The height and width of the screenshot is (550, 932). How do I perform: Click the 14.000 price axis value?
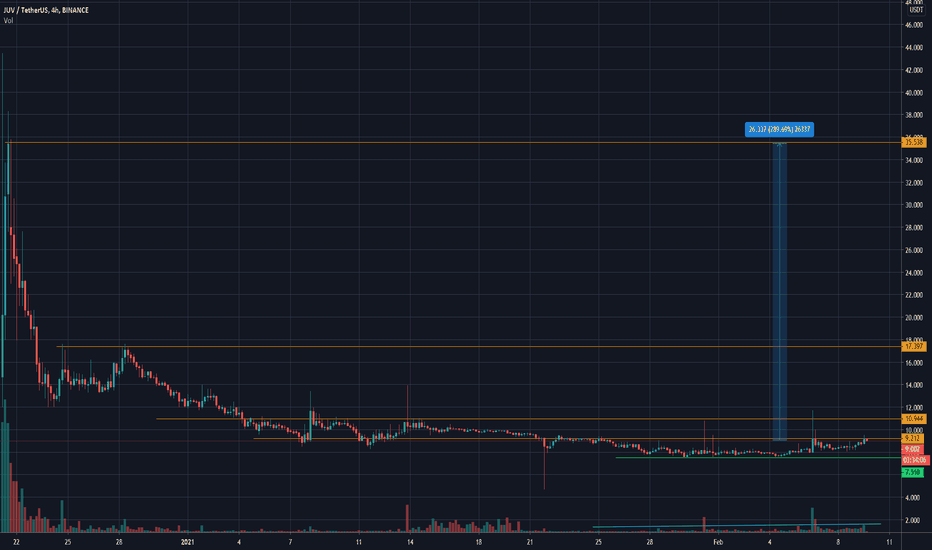pos(914,385)
